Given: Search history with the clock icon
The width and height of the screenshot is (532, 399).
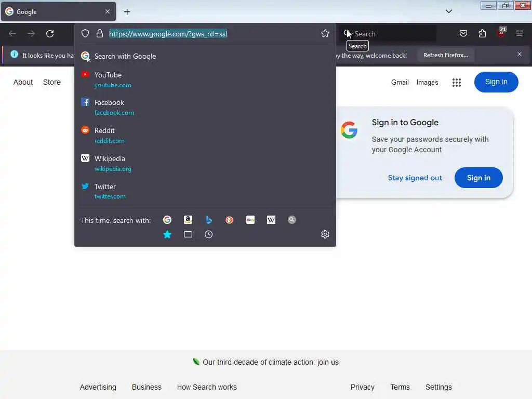Looking at the screenshot, I should [x=209, y=234].
